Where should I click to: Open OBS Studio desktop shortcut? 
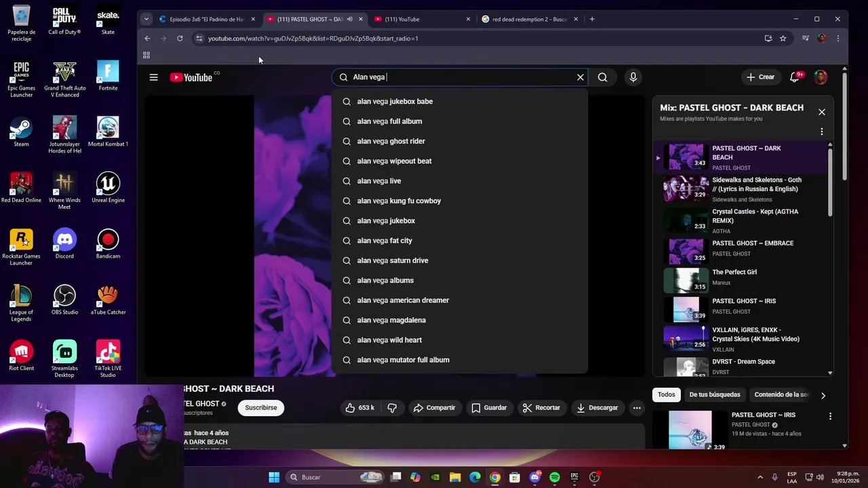[64, 300]
